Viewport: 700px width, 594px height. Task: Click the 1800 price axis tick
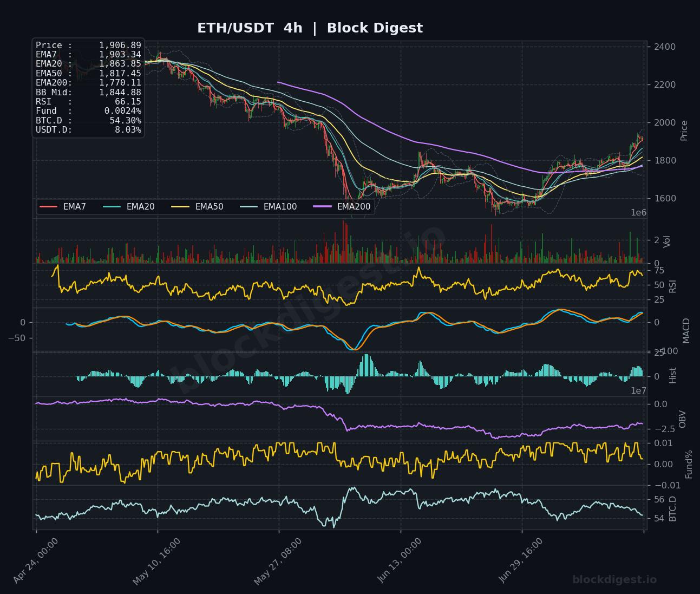click(x=665, y=161)
